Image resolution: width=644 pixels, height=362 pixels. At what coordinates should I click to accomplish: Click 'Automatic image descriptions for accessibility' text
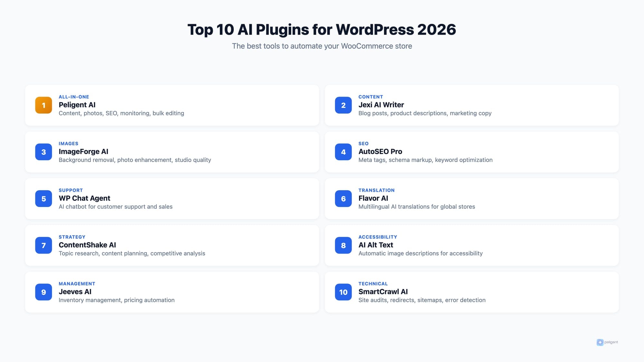pyautogui.click(x=421, y=253)
